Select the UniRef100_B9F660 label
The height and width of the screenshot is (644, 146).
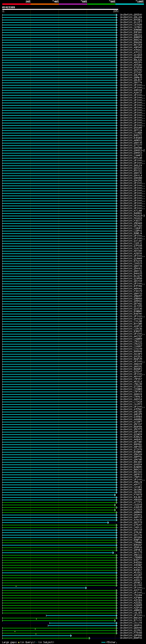click(x=131, y=32)
